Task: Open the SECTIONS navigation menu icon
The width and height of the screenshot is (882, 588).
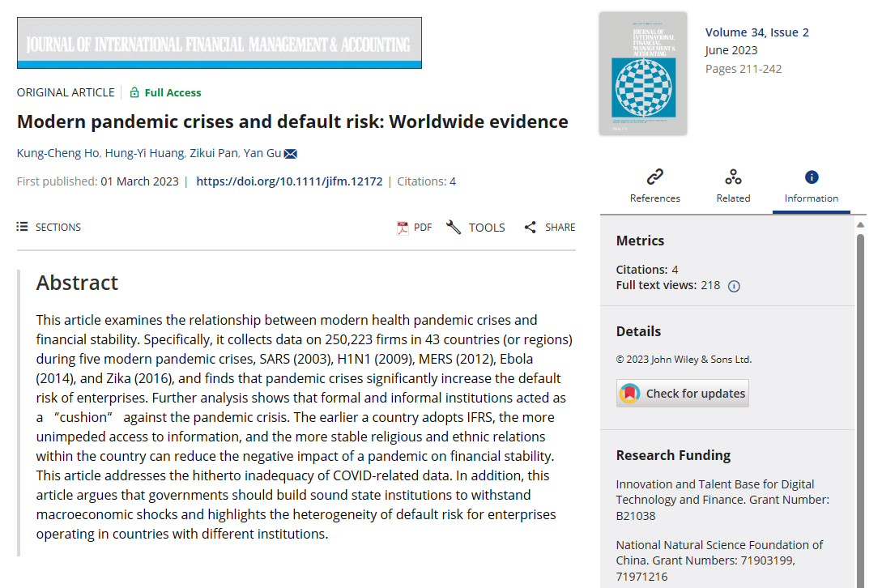Action: 22,227
